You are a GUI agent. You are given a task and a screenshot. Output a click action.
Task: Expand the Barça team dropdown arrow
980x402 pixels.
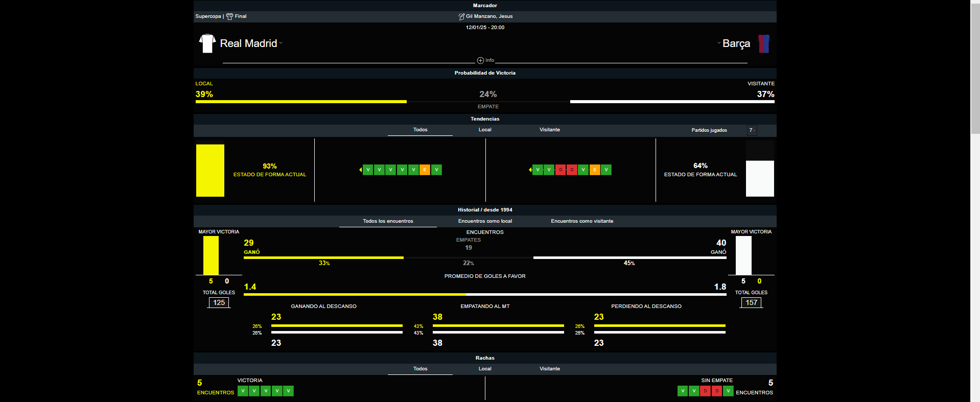coord(719,43)
